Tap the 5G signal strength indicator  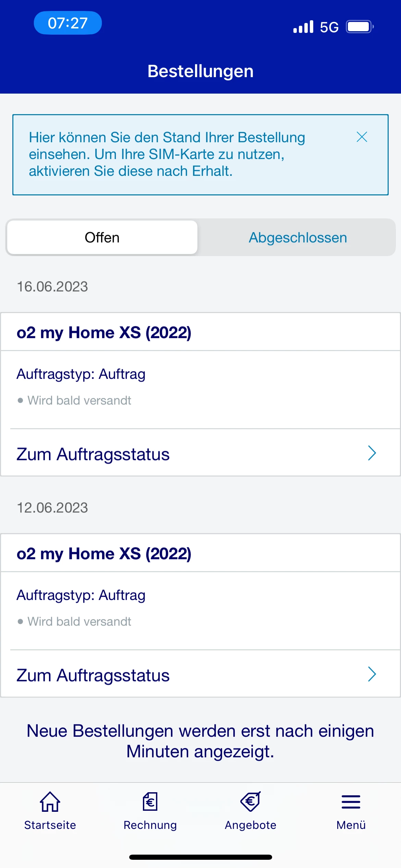(x=315, y=27)
